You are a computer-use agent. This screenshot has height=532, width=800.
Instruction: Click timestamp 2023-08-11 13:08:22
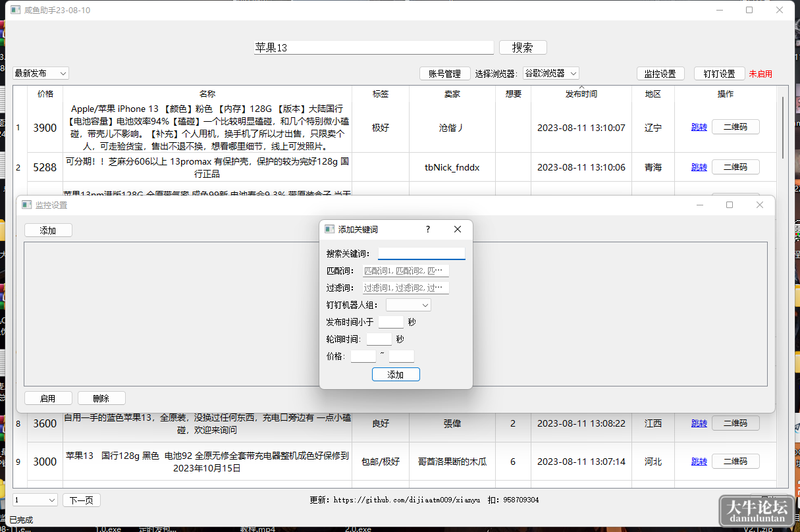click(581, 423)
